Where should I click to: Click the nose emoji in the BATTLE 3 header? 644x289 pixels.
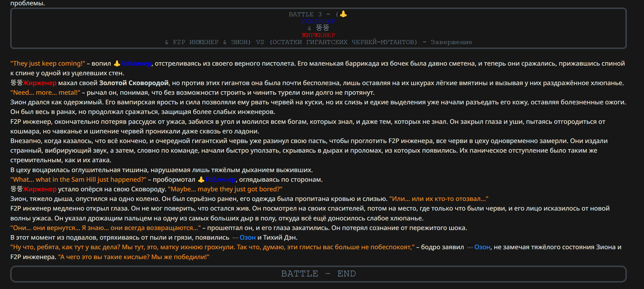[x=343, y=14]
